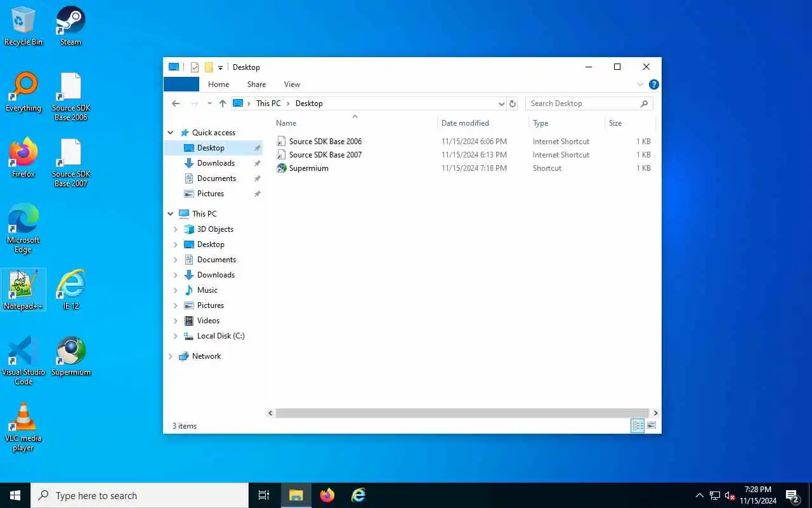Select the Firefox desktop shortcut
Viewport: 812px width, 508px height.
[23, 158]
